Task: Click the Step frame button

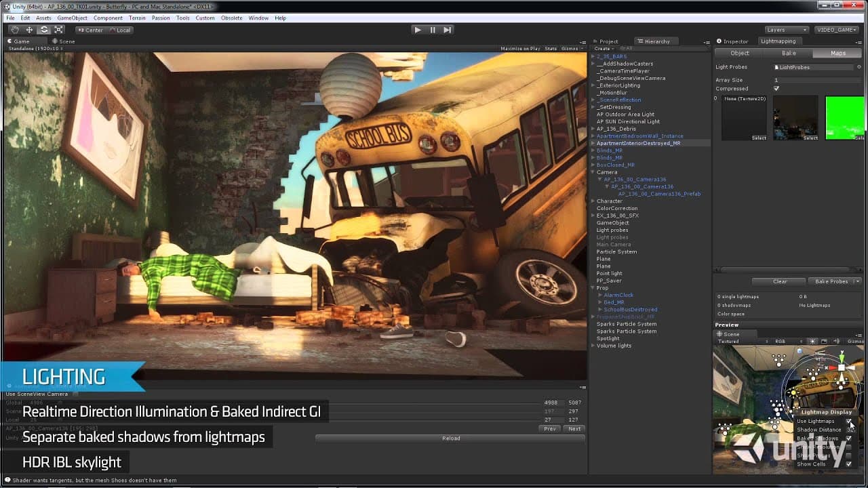Action: click(448, 30)
